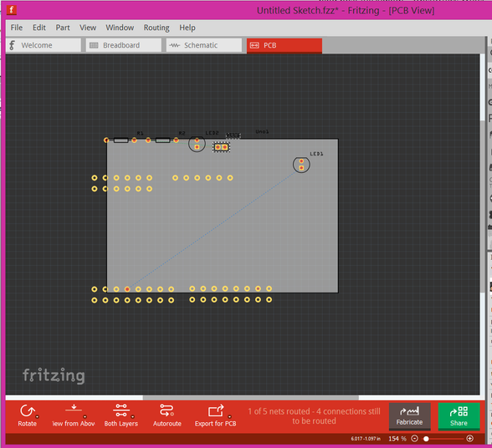
Task: Select the LED1 component on the board
Action: [301, 165]
